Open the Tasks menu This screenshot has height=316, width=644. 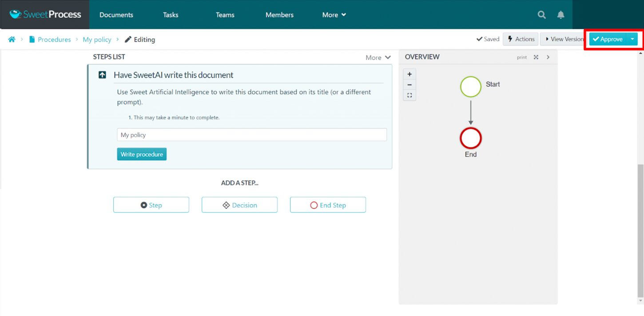[x=171, y=15]
